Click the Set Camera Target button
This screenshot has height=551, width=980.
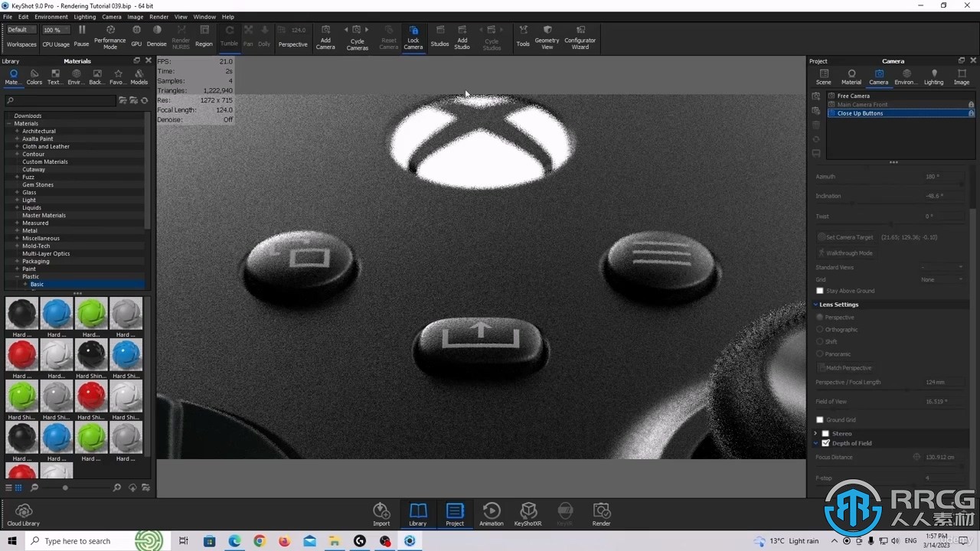[x=845, y=237]
